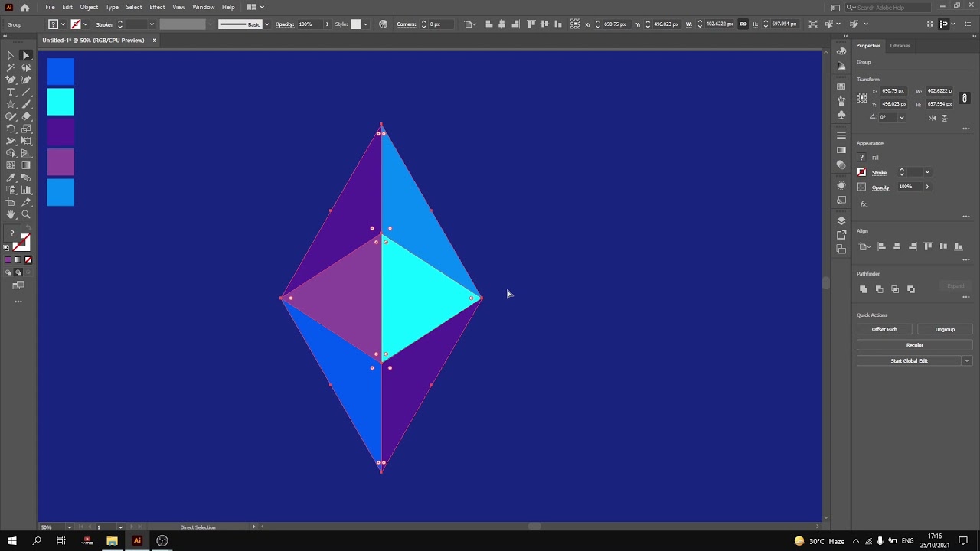Screen dimensions: 980x551
Task: Open stroke weight dropdown in Properties
Action: [x=927, y=172]
